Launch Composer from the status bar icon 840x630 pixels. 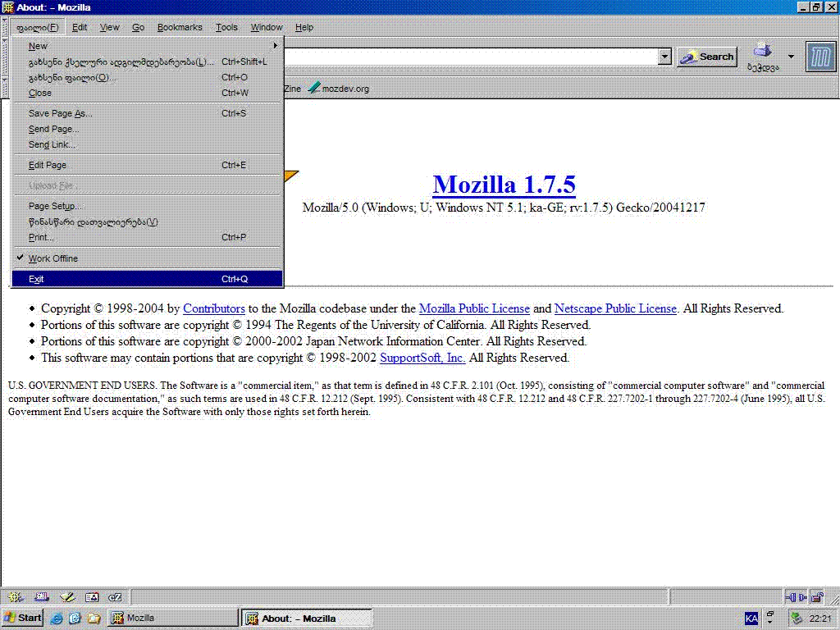[67, 597]
